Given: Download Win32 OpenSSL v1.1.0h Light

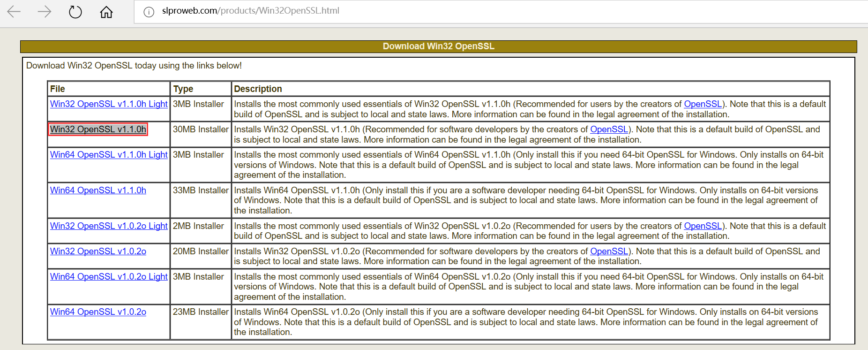Looking at the screenshot, I should 109,104.
